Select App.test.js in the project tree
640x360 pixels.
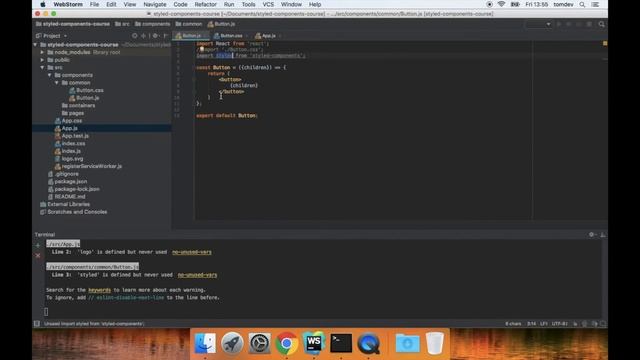point(72,136)
